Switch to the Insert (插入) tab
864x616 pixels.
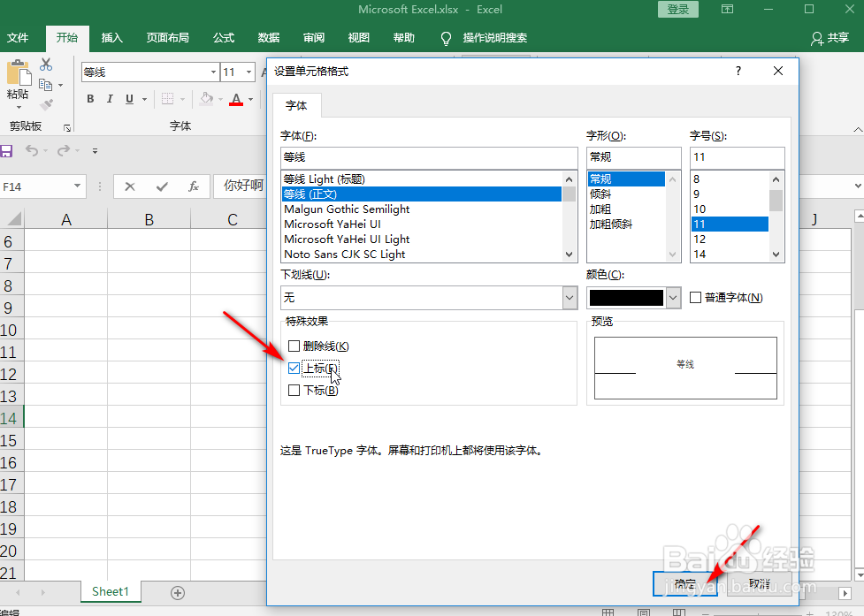(x=111, y=38)
